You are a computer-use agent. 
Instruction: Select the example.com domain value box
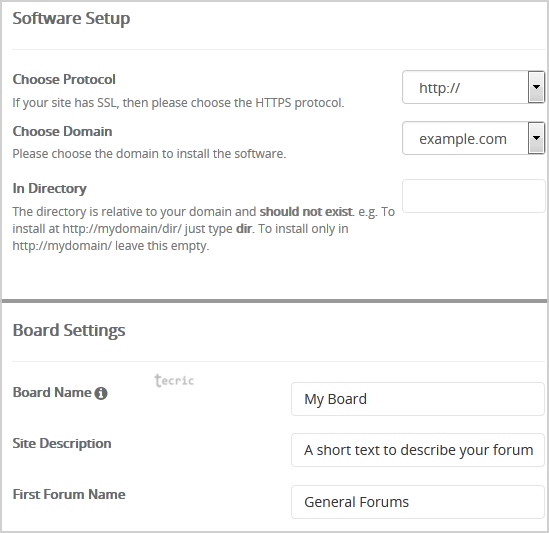473,138
